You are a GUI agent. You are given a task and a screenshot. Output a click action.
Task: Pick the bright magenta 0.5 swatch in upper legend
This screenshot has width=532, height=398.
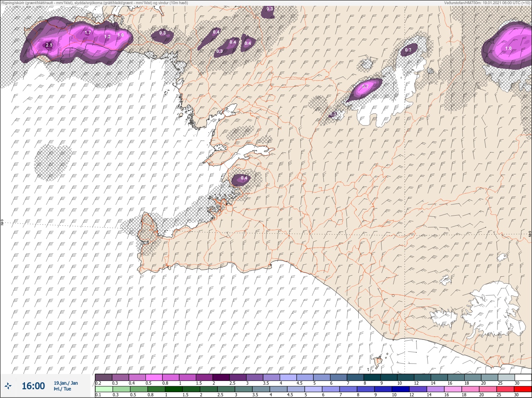[154, 377]
